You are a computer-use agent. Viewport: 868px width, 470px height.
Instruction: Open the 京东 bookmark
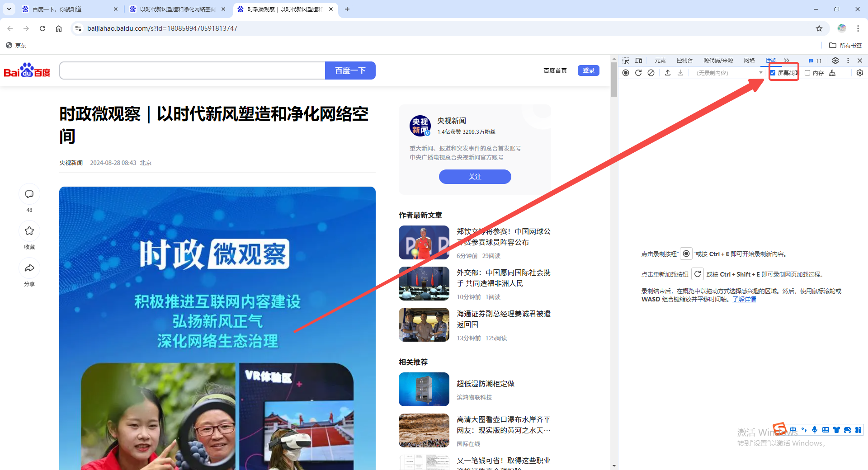[x=16, y=45]
